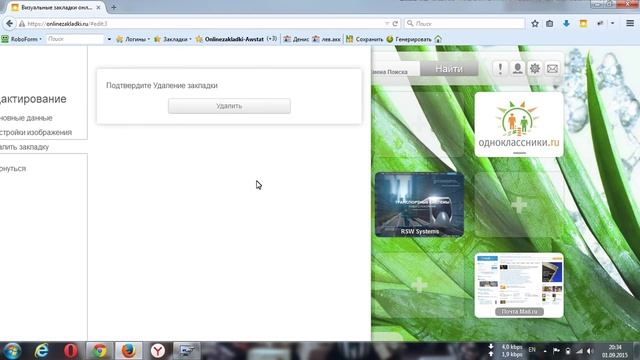Click the RoboForm home icon
Viewport: 640px width, 360px height.
[438, 39]
